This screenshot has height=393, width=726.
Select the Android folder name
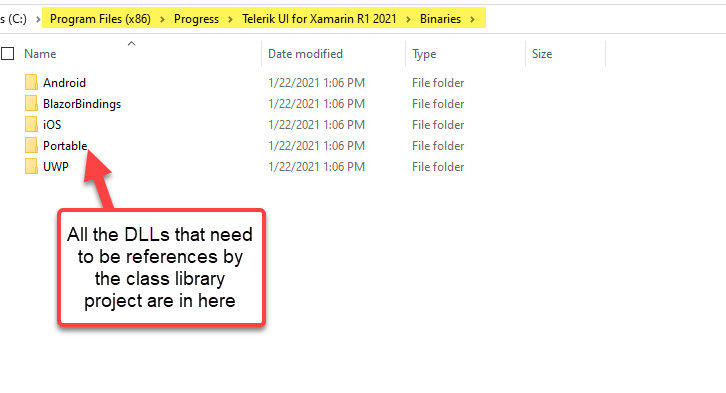coord(64,82)
